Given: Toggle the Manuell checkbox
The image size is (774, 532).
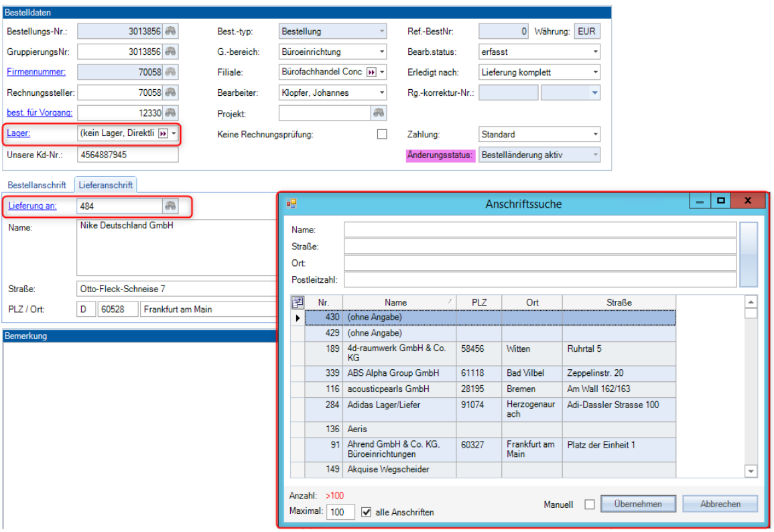Looking at the screenshot, I should coord(589,505).
